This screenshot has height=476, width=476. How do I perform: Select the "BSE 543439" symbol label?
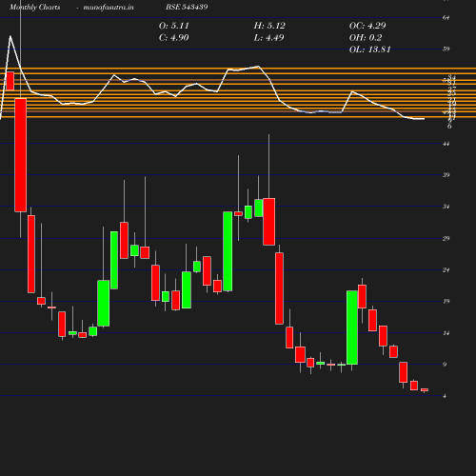click(187, 7)
